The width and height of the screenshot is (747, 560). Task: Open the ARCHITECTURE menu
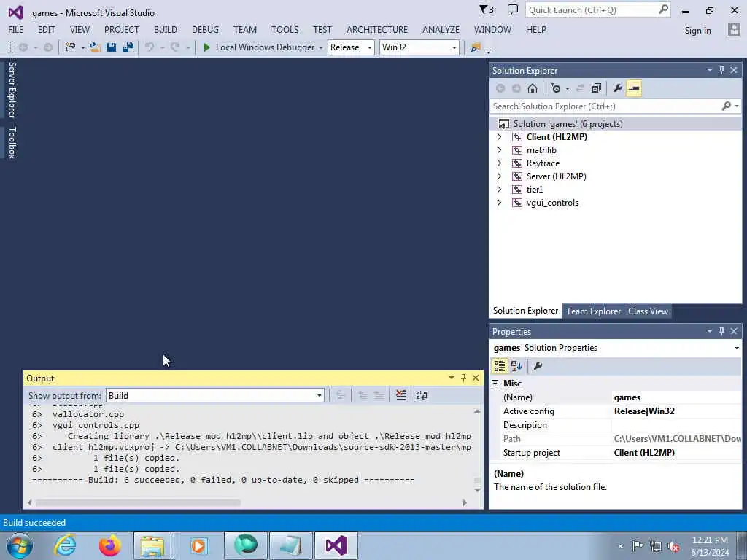[x=377, y=29]
